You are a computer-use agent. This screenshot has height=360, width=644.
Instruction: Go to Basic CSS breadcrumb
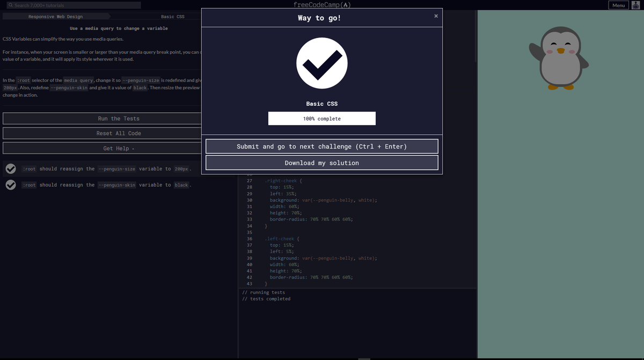coord(173,17)
